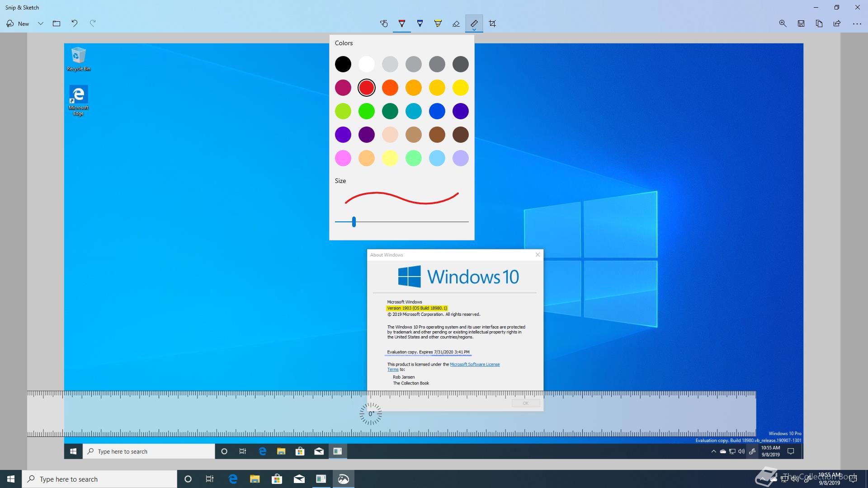
Task: Click the New snip button
Action: [x=18, y=23]
